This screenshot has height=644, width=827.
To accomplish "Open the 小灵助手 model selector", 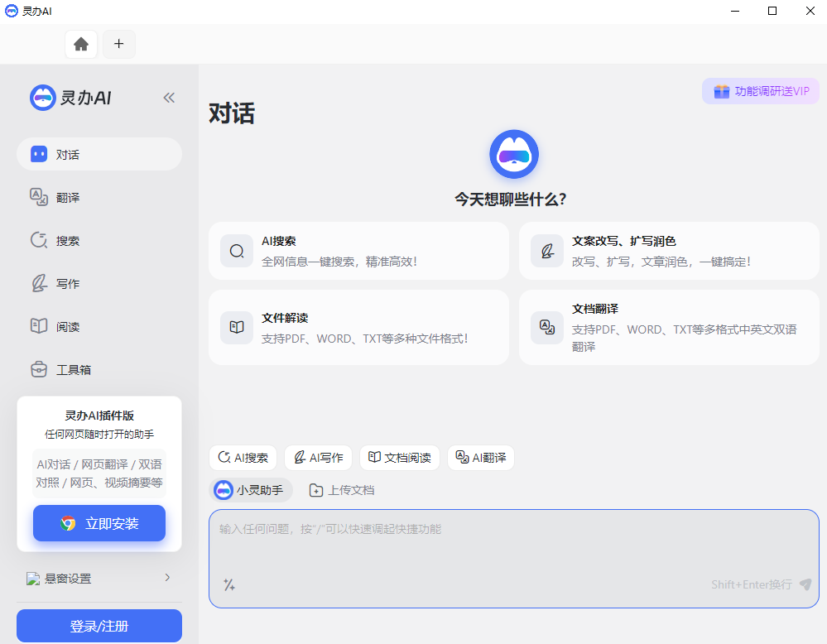I will (x=251, y=489).
